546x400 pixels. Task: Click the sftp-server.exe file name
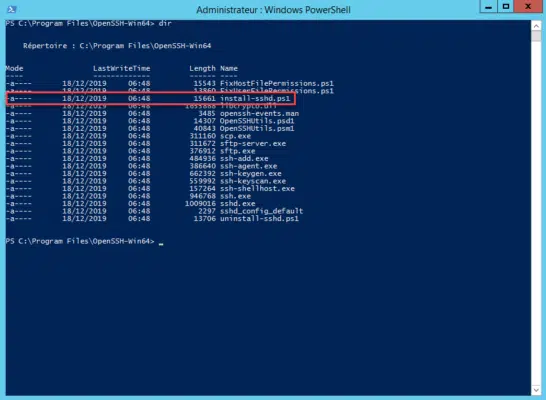click(x=253, y=143)
